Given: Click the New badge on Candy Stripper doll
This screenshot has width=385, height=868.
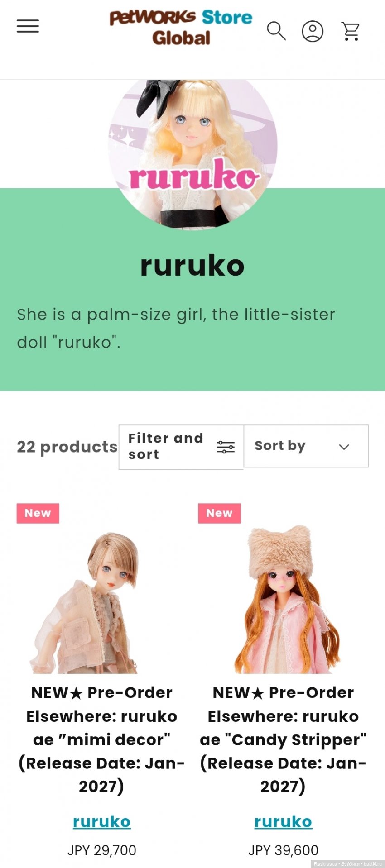Looking at the screenshot, I should 220,513.
